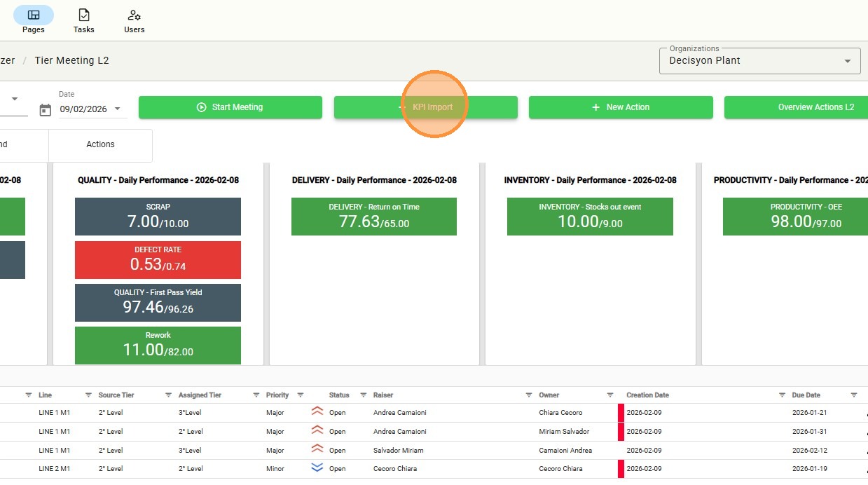Open the Users management icon
This screenshot has height=485, width=868.
[x=134, y=15]
